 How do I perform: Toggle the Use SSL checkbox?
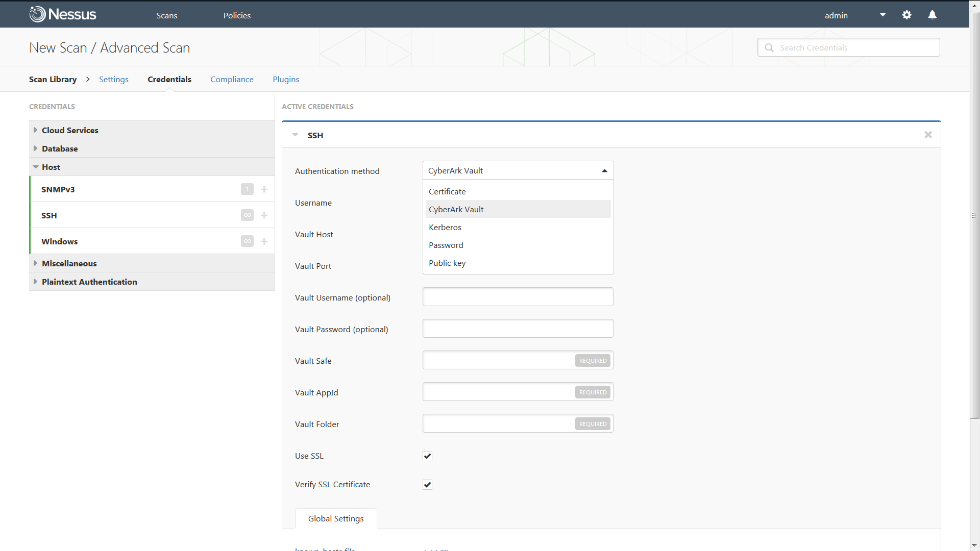tap(427, 456)
